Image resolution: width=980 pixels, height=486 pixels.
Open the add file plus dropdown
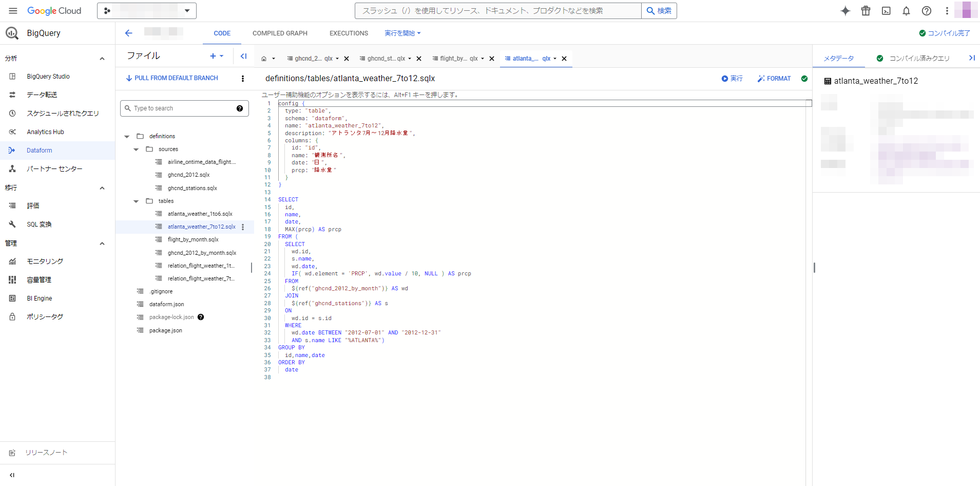click(x=217, y=56)
